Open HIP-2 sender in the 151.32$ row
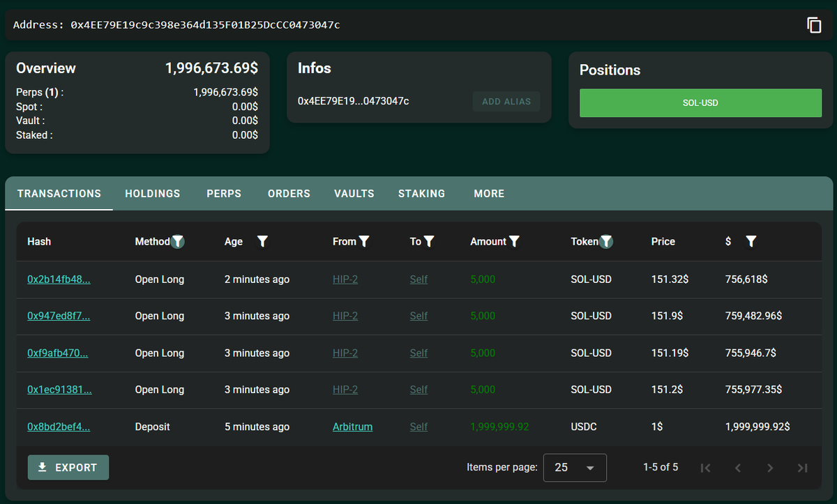Viewport: 837px width, 504px height. [345, 280]
